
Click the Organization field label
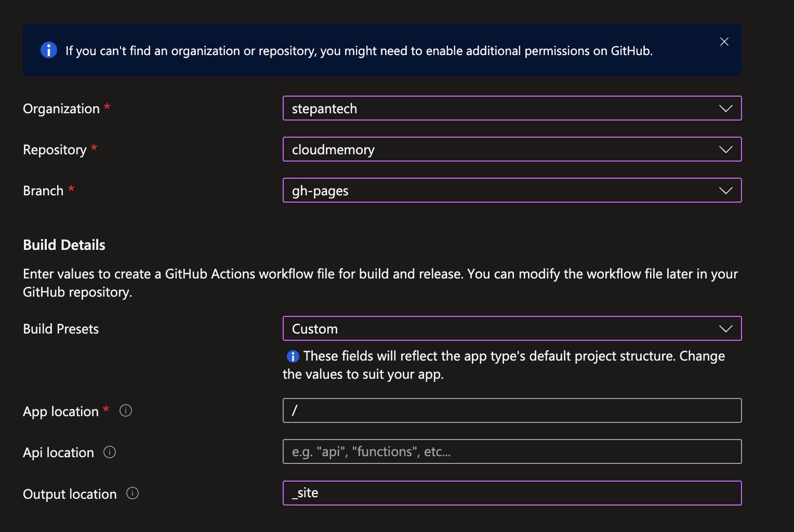(x=61, y=109)
